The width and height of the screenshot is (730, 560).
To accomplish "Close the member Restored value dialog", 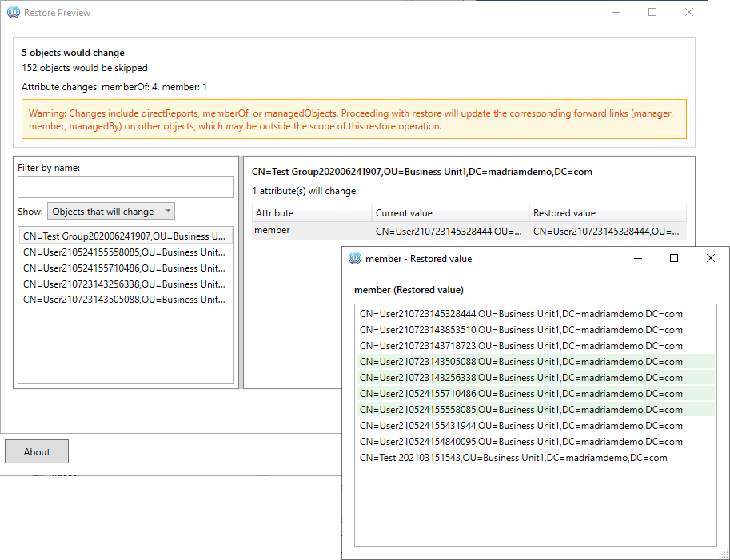I will click(711, 258).
